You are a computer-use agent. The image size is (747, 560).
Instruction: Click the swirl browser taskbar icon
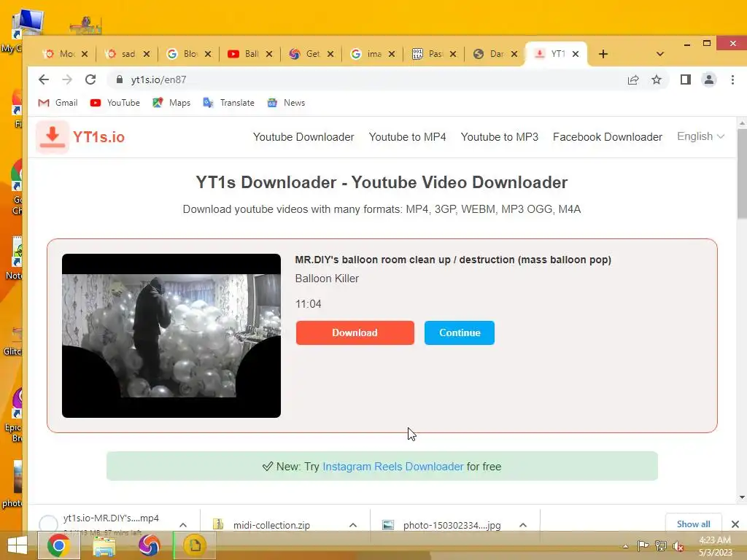149,545
